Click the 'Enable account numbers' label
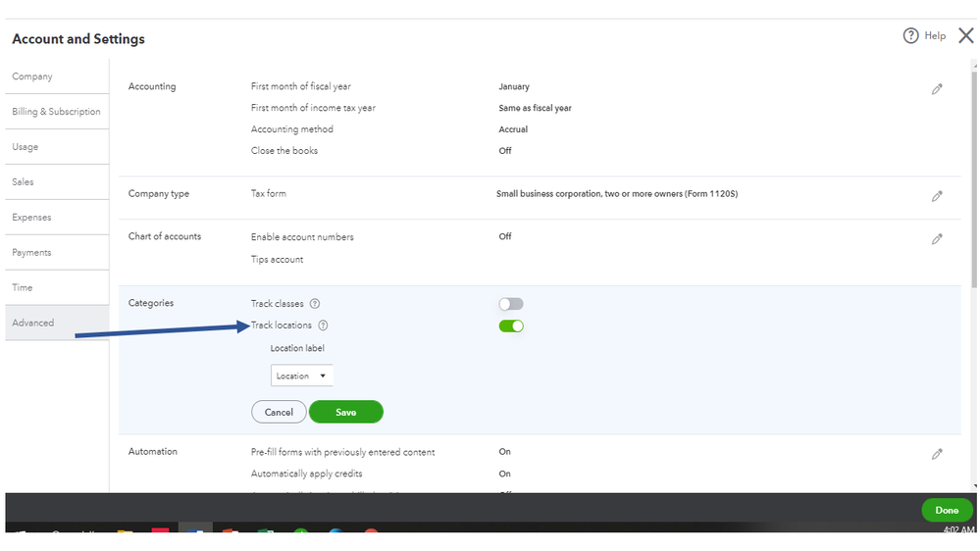Image resolution: width=980 pixels, height=551 pixels. coord(302,237)
